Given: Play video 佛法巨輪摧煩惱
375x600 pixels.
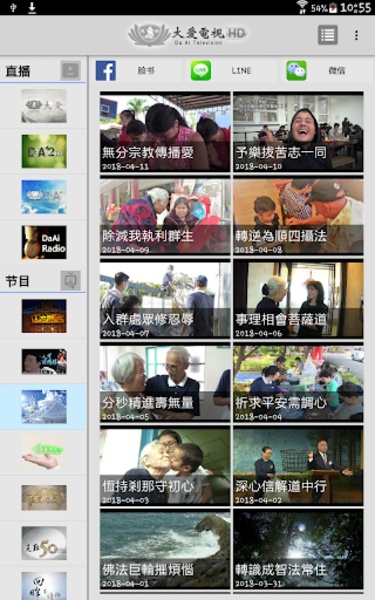Looking at the screenshot, I should 165,549.
